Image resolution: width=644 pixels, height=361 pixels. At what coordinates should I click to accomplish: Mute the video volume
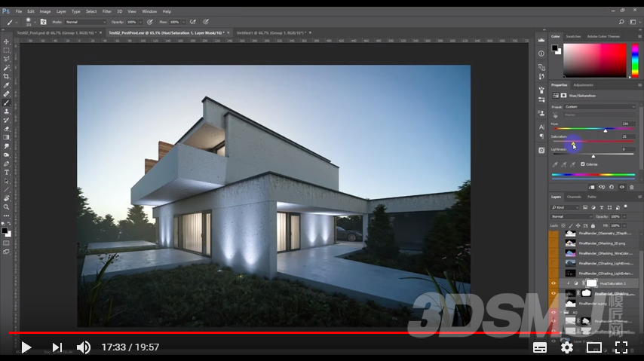point(84,347)
